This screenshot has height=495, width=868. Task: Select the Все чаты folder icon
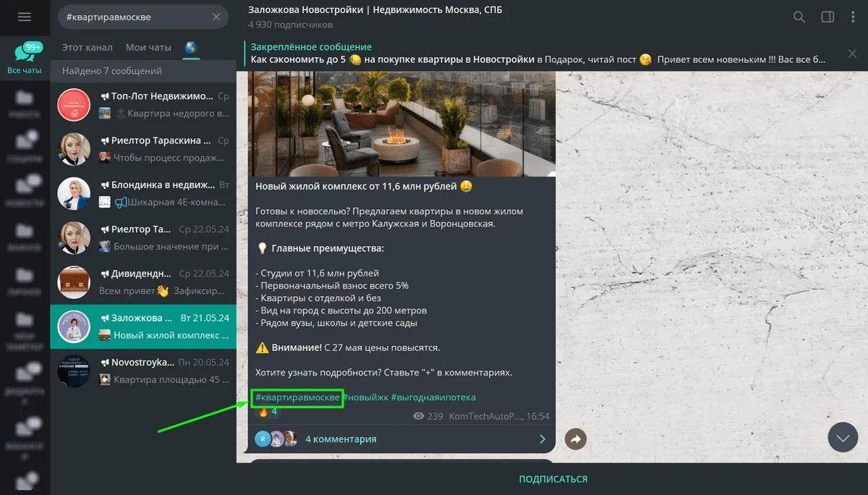25,58
